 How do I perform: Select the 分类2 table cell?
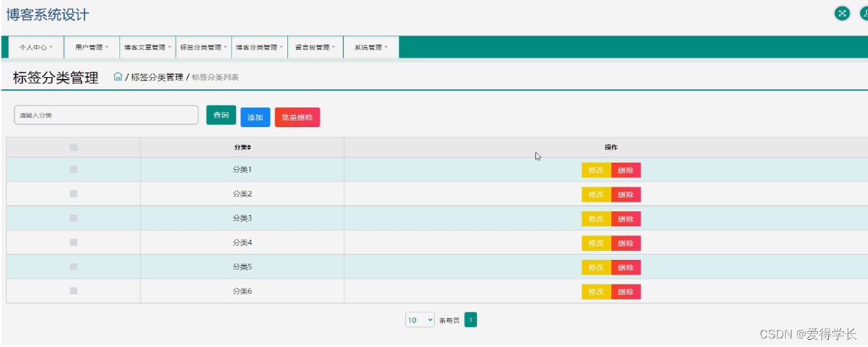pos(242,194)
